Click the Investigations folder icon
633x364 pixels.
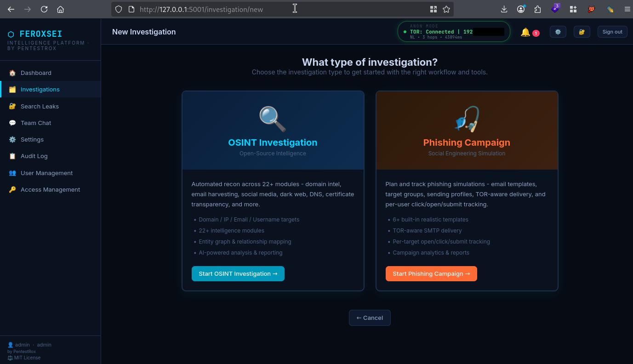click(12, 89)
